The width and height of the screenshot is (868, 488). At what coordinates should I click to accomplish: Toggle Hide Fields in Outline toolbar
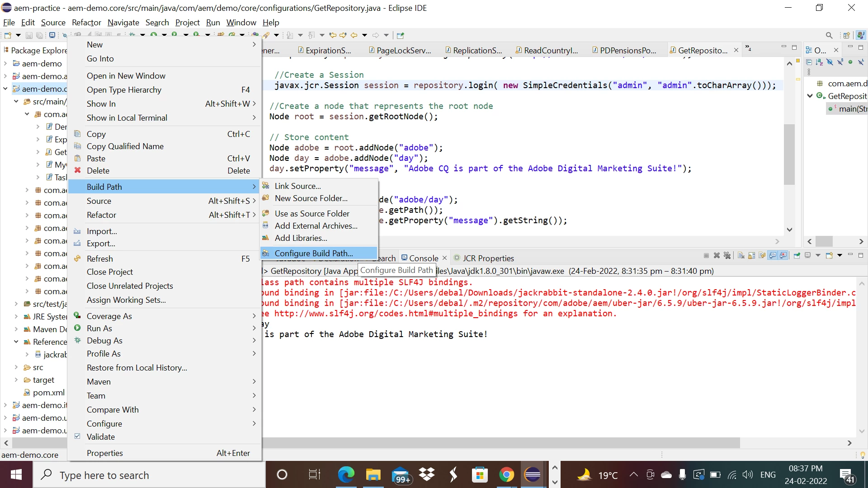830,62
